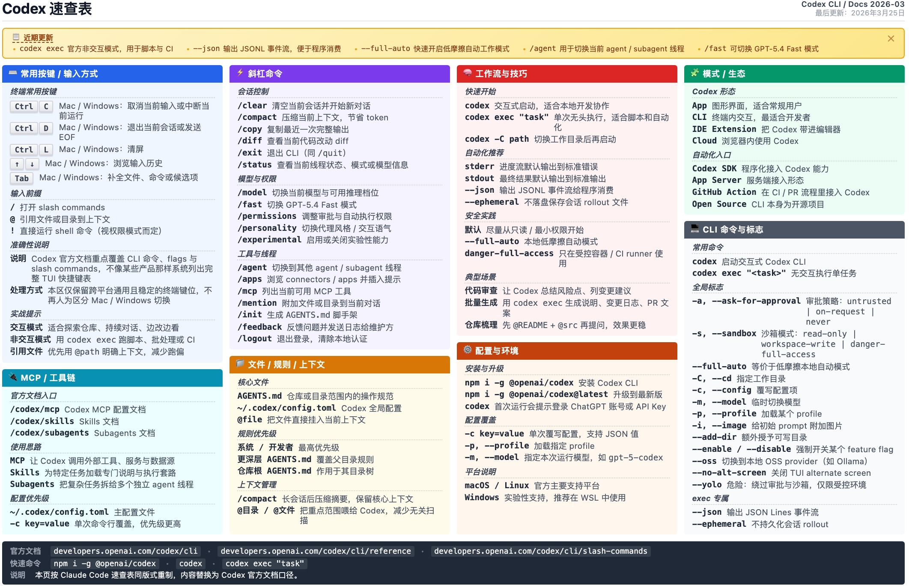The height and width of the screenshot is (588, 909).
Task: Click the notebook icon next to 近期更新
Action: (x=15, y=37)
